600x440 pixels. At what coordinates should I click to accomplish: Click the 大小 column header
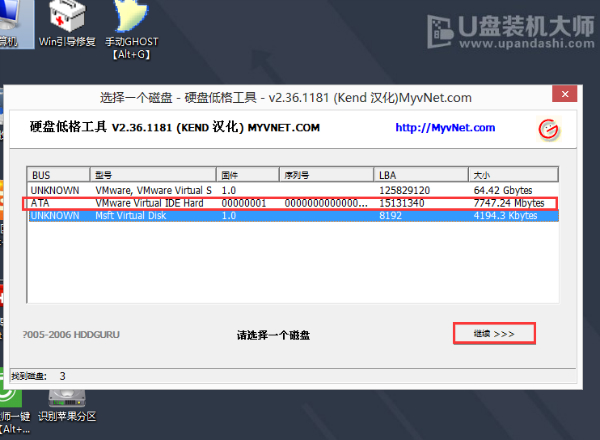pos(513,175)
